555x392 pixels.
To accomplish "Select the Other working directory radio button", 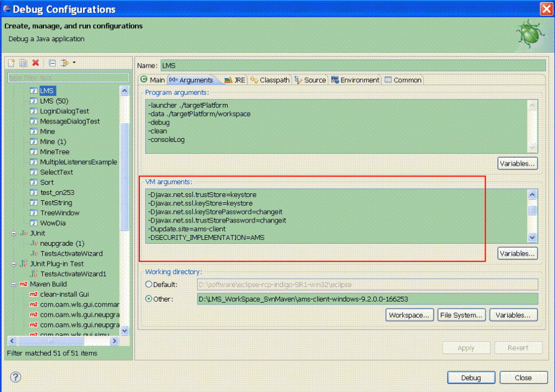I will 149,299.
